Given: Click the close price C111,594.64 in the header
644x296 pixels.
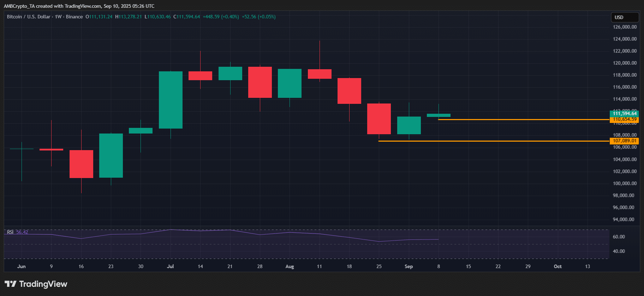Looking at the screenshot, I should point(187,17).
